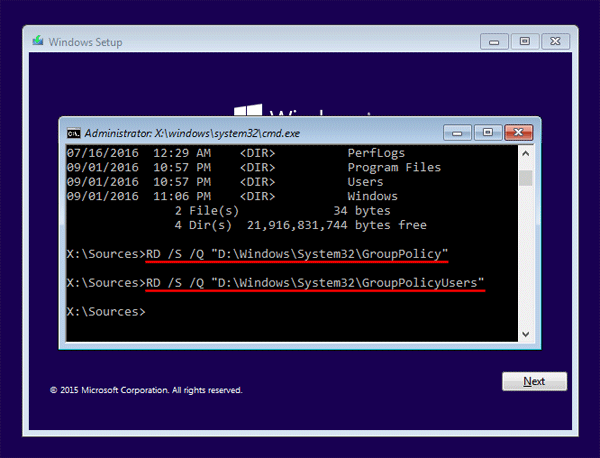Viewport: 600px width, 458px height.
Task: Click the 11:06 PM timestamp
Action: [182, 196]
